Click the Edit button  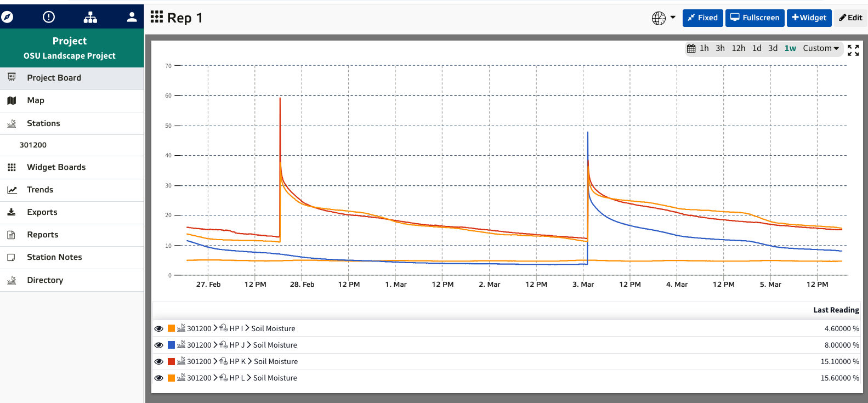(x=850, y=18)
